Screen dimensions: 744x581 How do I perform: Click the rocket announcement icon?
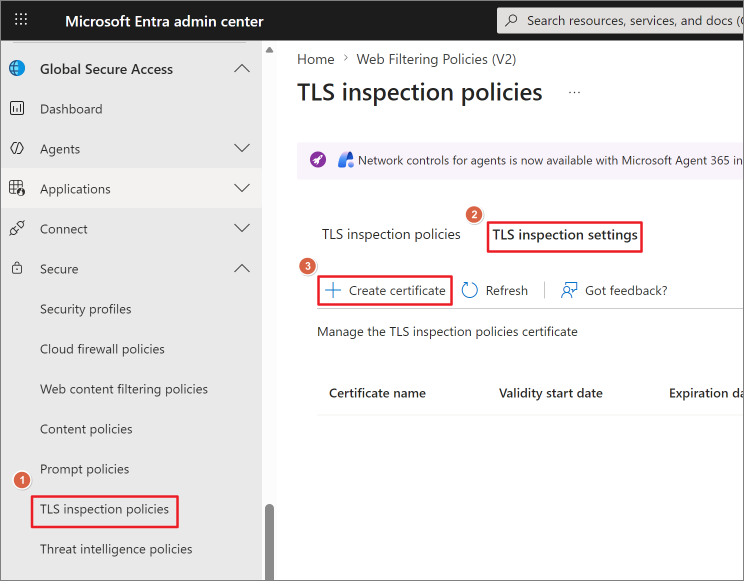pos(318,160)
